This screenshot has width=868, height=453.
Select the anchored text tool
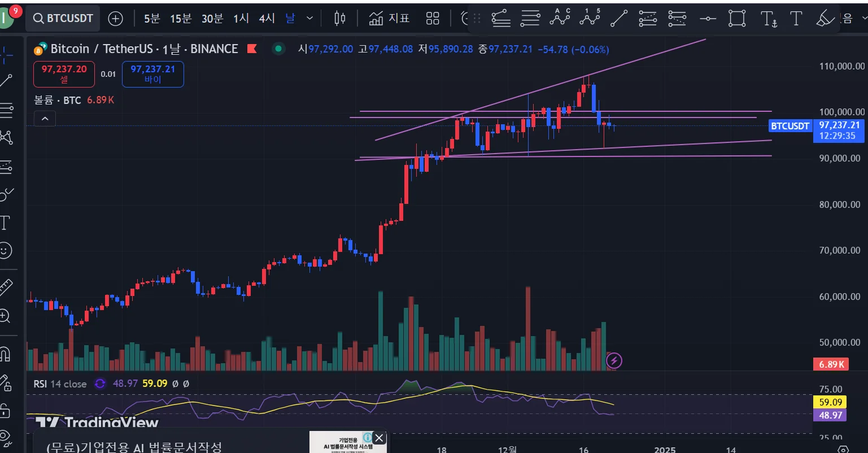[769, 19]
